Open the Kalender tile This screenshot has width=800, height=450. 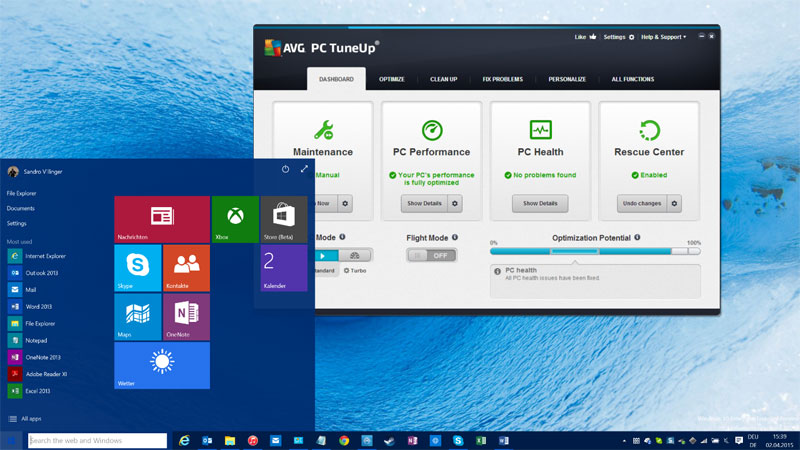[x=284, y=268]
